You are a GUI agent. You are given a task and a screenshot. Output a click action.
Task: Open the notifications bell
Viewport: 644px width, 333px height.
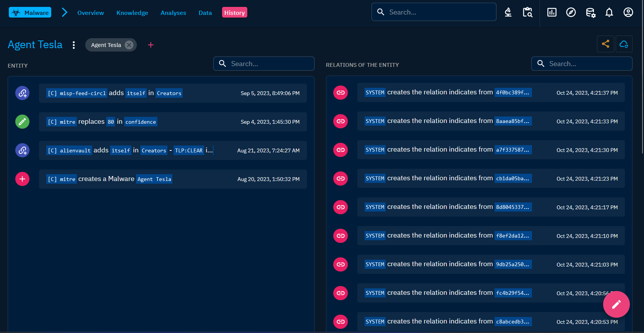click(609, 13)
